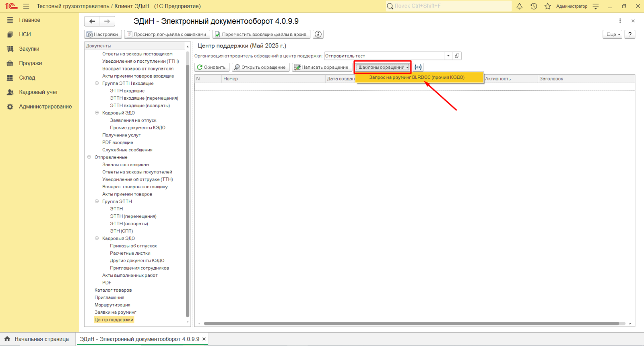The width and height of the screenshot is (644, 346).
Task: Open organization sender dropdown arrow
Action: [x=448, y=56]
